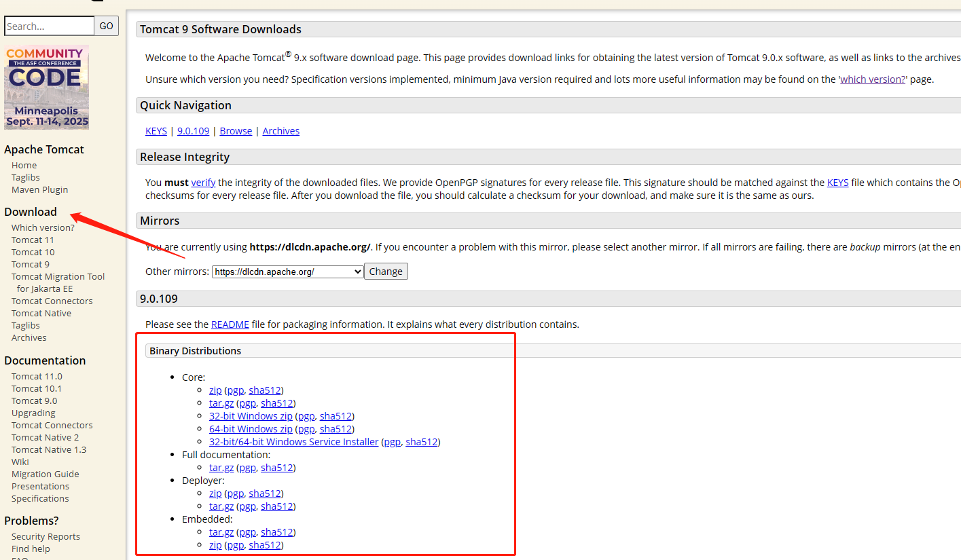This screenshot has height=560, width=961.
Task: Open the README file link
Action: point(230,324)
